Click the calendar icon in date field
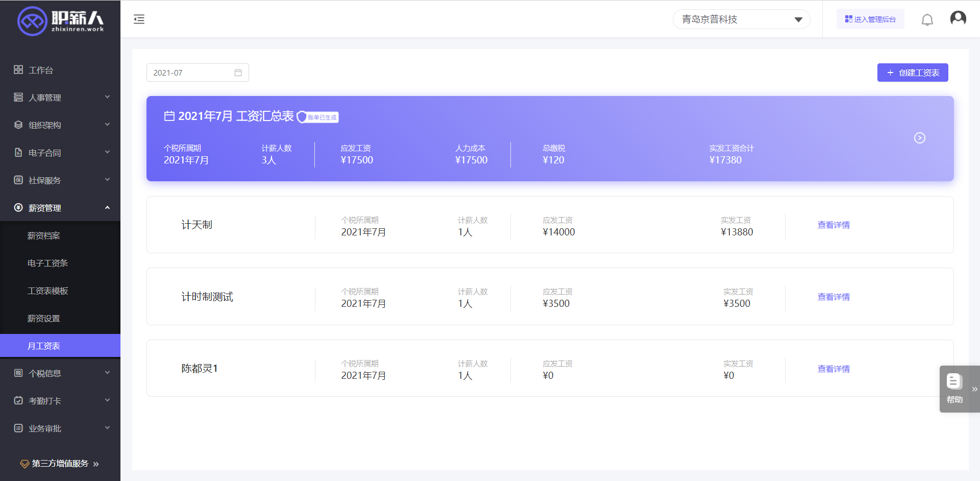This screenshot has width=980, height=481. (x=238, y=73)
